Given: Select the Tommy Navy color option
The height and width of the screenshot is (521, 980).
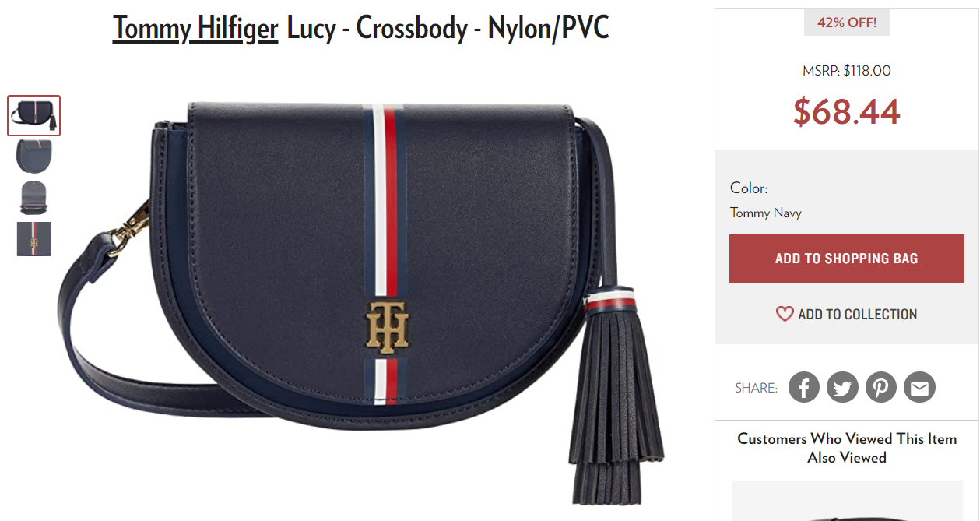Looking at the screenshot, I should click(x=766, y=213).
